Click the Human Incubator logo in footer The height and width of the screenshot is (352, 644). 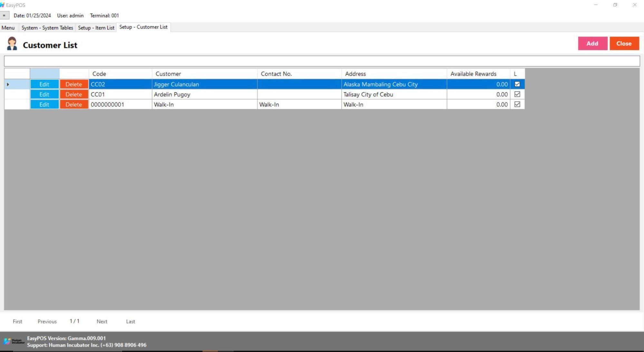point(14,341)
